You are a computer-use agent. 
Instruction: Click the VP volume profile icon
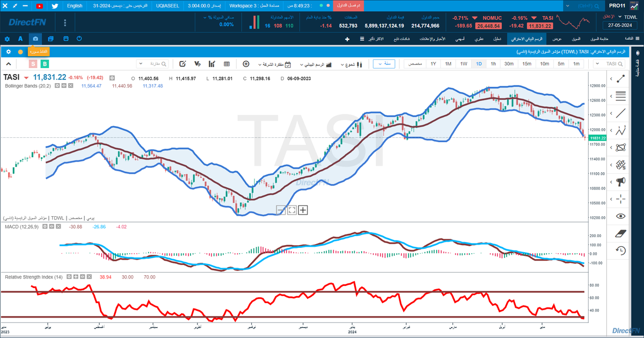[x=197, y=64]
